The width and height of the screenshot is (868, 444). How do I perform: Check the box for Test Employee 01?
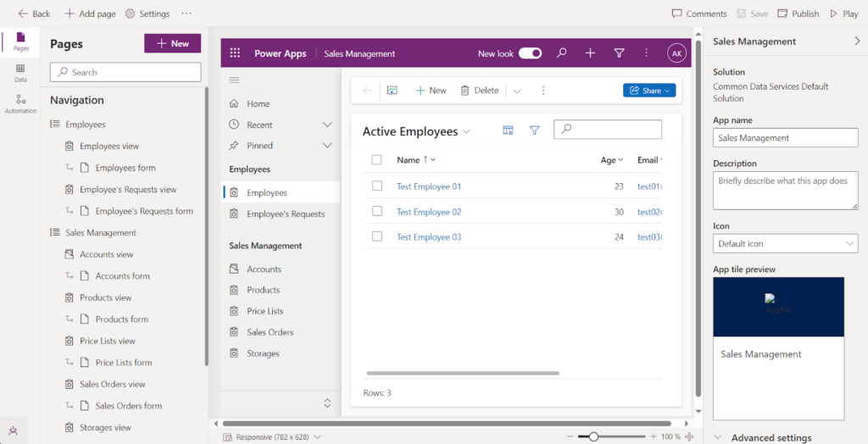[x=377, y=186]
